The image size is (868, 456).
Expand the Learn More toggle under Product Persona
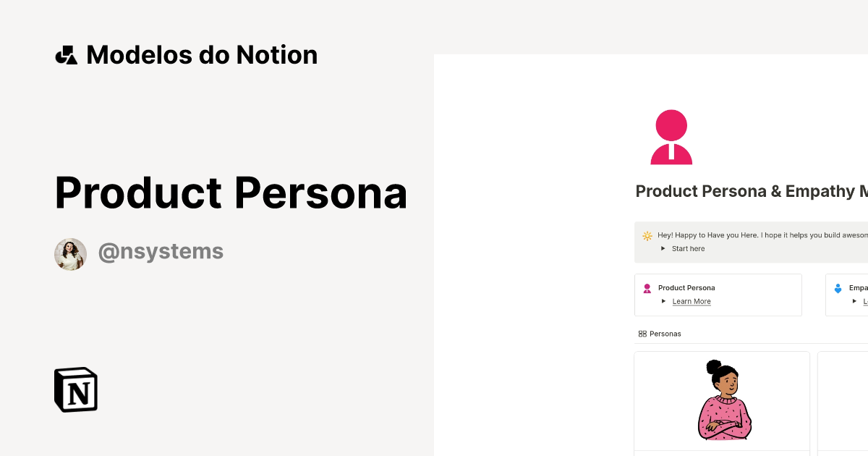[663, 301]
